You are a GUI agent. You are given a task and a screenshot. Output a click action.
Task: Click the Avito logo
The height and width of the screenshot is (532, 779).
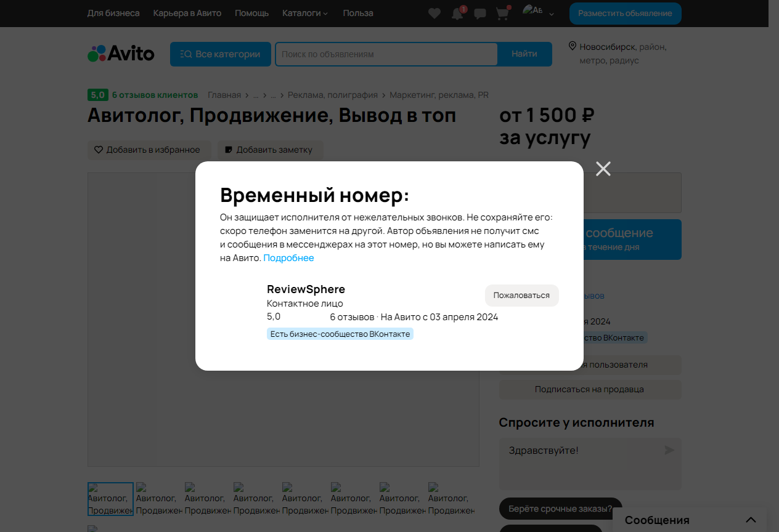pyautogui.click(x=121, y=54)
